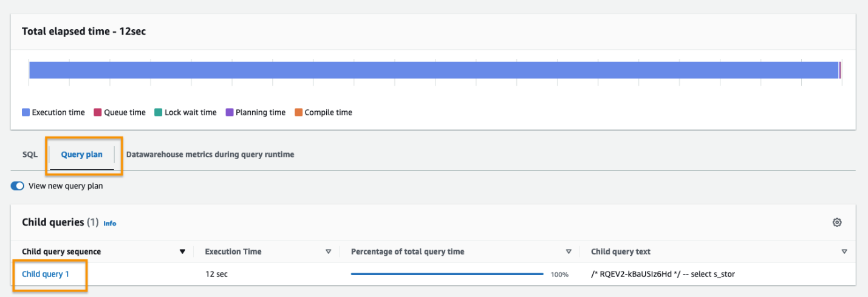Open the Child query 1 link
Viewport: 868px width, 297px height.
tap(46, 274)
